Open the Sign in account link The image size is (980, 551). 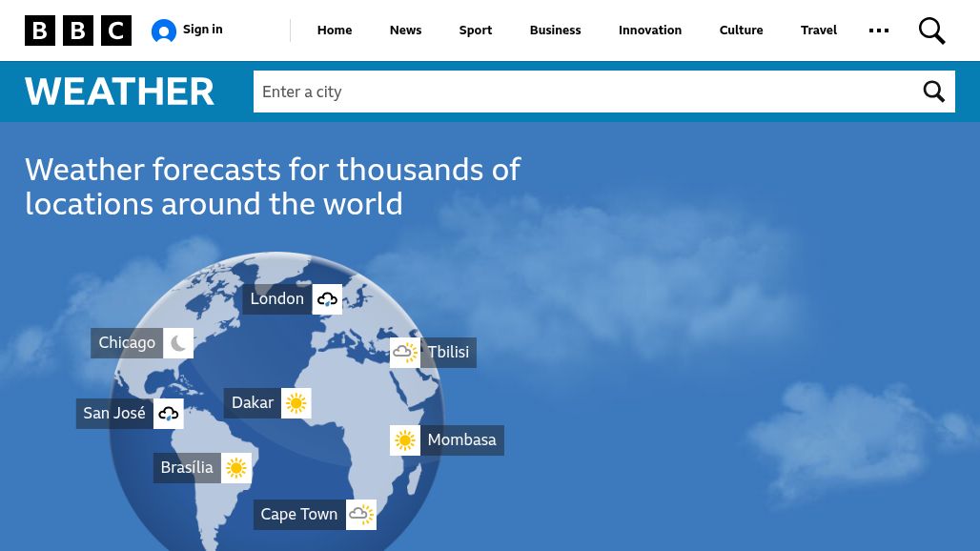coord(188,31)
